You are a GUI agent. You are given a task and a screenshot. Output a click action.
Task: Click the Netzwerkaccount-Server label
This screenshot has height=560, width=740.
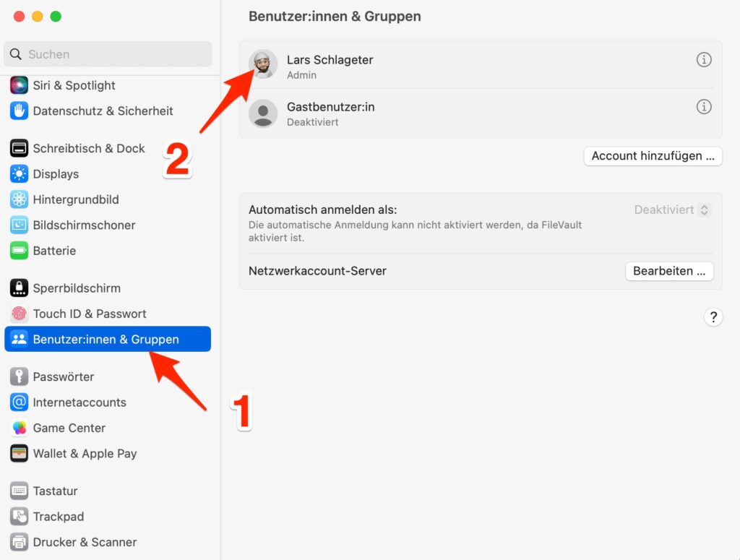tap(318, 271)
